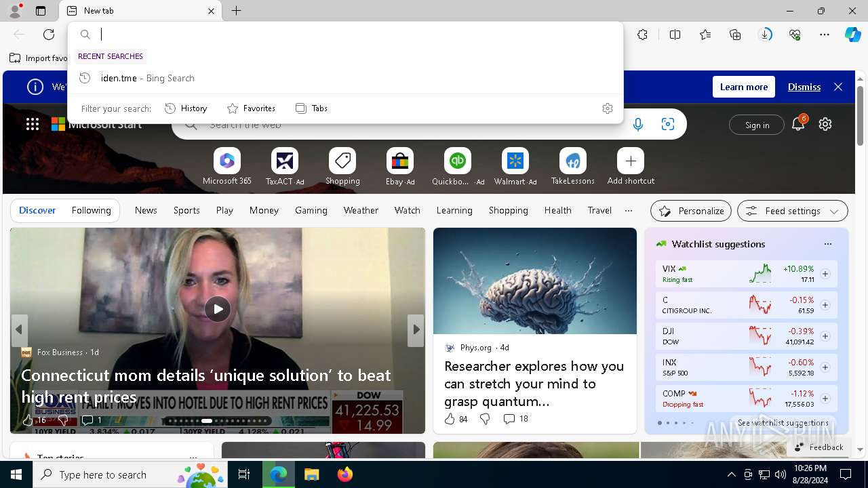This screenshot has height=488, width=868.
Task: Filter suggestions by History
Action: (x=186, y=108)
